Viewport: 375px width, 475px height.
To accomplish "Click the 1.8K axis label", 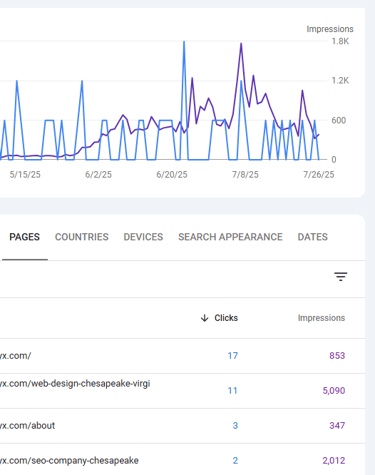I will pos(340,41).
